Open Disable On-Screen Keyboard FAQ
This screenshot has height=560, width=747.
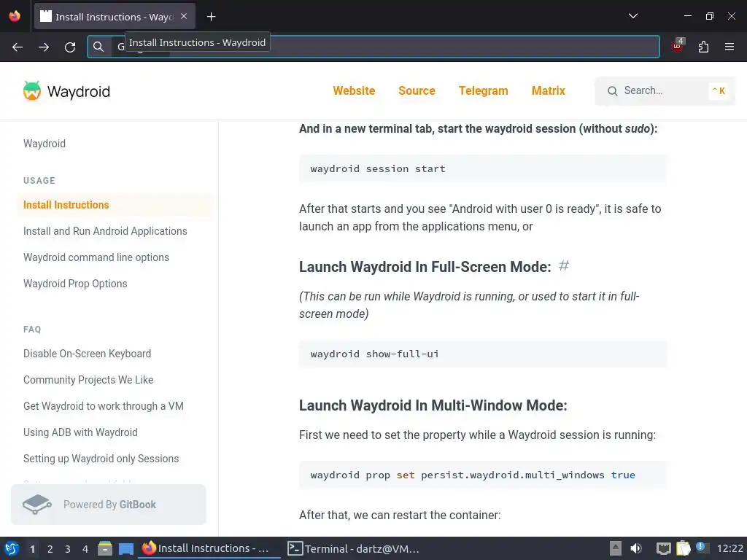pos(88,354)
